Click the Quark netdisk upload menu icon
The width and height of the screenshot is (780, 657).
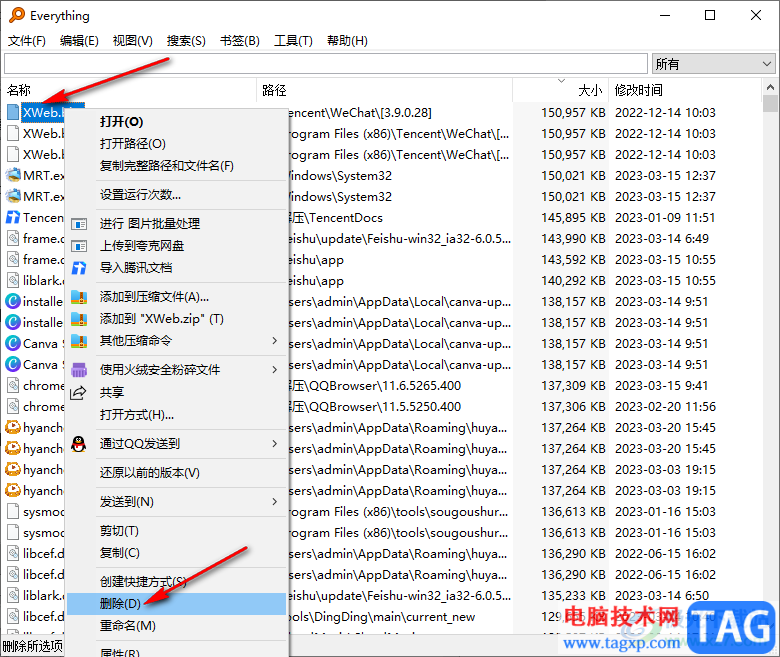tap(79, 246)
